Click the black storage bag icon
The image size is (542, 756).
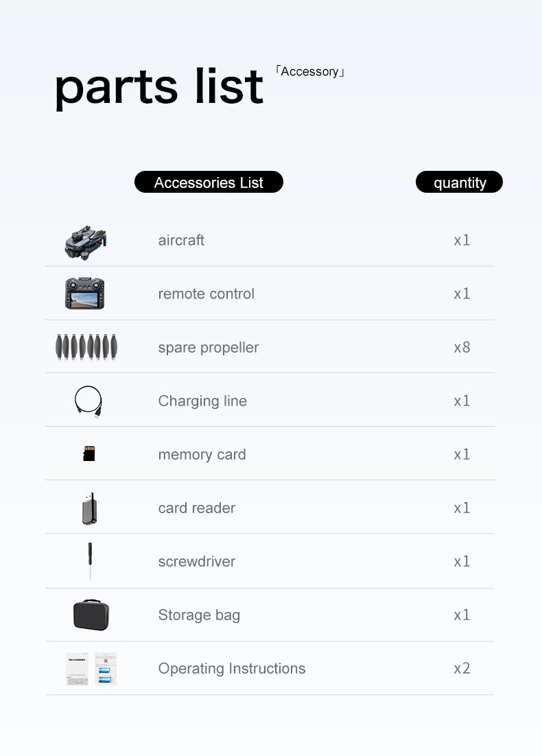click(91, 615)
